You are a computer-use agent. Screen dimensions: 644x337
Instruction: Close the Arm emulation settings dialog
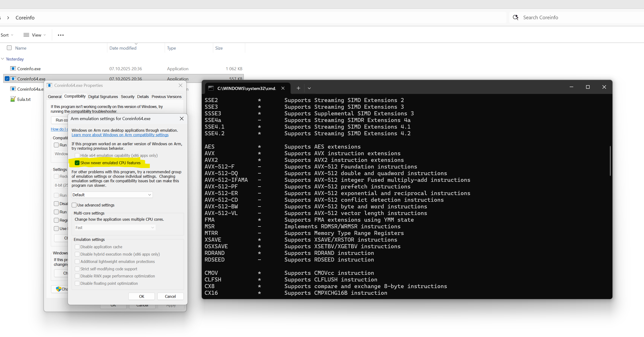(182, 119)
